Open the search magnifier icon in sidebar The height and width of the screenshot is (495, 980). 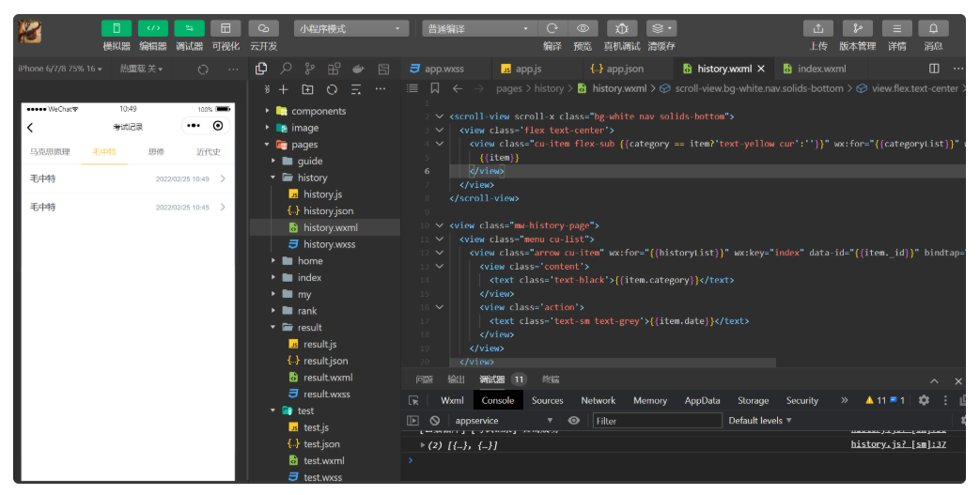286,69
